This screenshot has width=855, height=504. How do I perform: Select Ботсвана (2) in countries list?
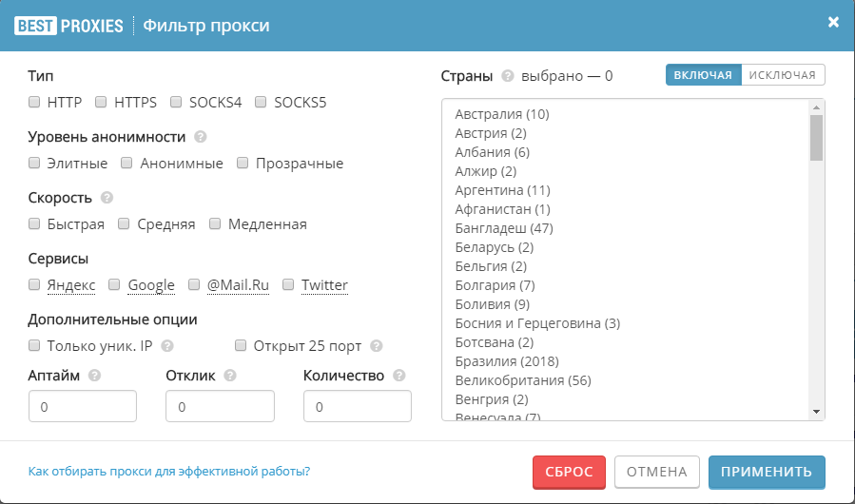[495, 342]
